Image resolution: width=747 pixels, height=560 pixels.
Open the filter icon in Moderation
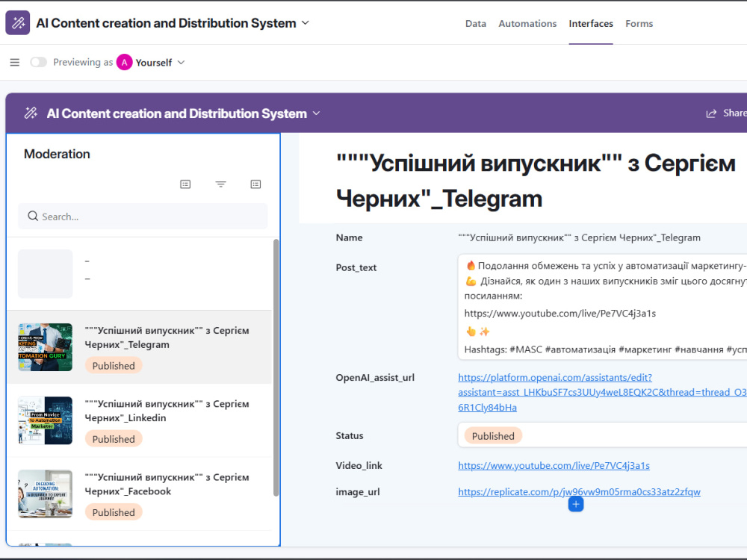click(220, 184)
